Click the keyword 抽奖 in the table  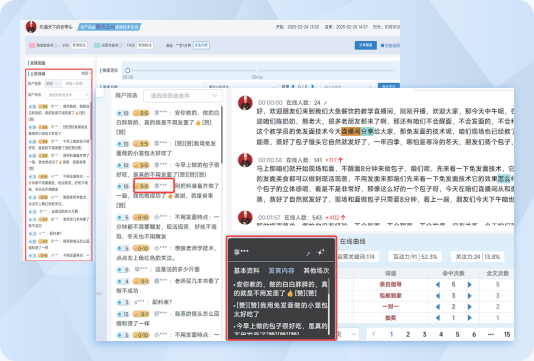pos(391,318)
